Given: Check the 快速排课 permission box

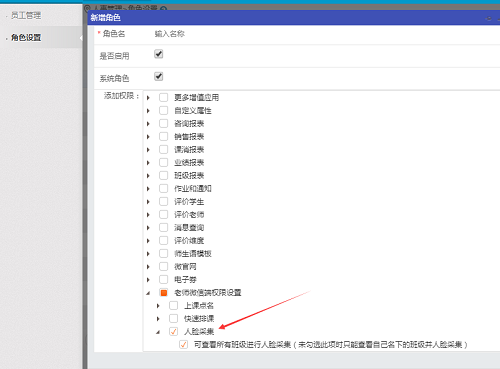Looking at the screenshot, I should [x=173, y=318].
